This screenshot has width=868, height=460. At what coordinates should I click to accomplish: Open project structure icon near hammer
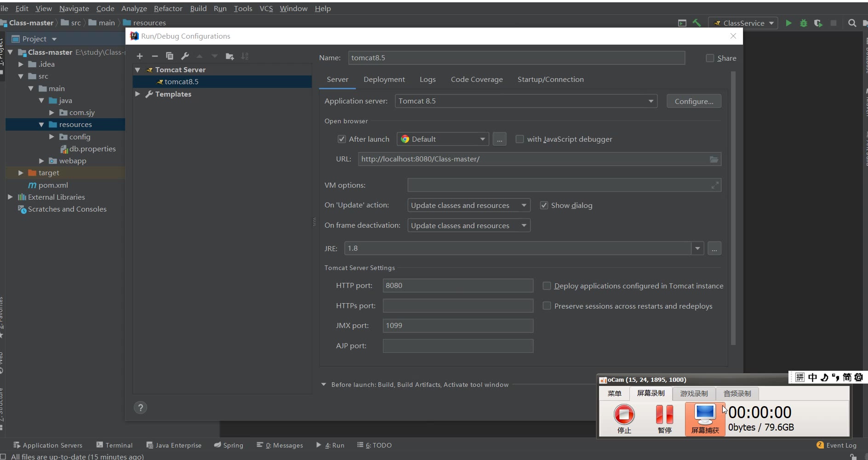pos(682,23)
